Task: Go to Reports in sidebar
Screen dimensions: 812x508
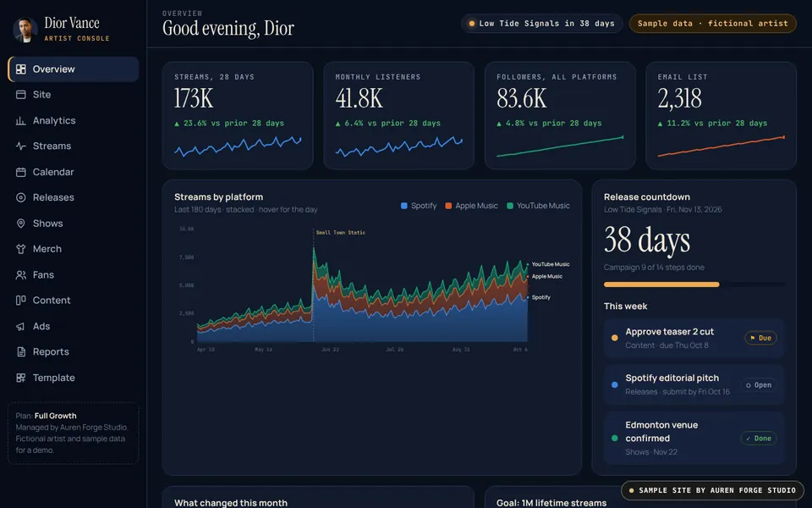Action: tap(74, 351)
